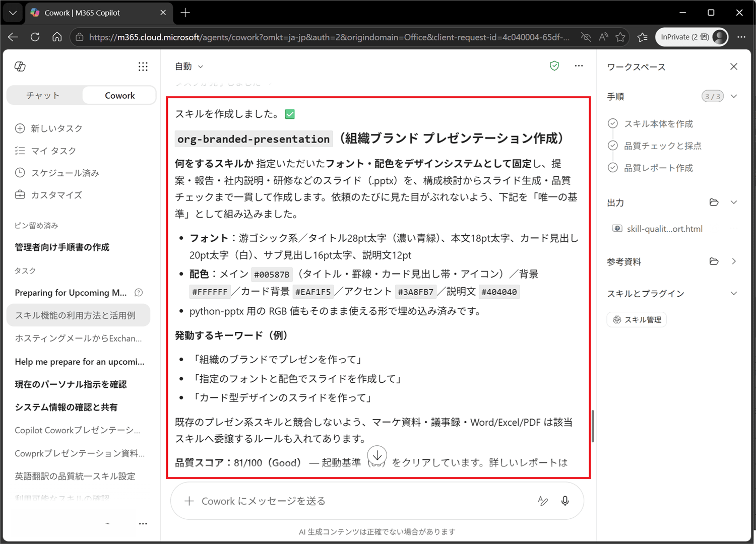Viewport: 756px width, 544px height.
Task: Open output file skill-qualit...ort.html
Action: (658, 229)
